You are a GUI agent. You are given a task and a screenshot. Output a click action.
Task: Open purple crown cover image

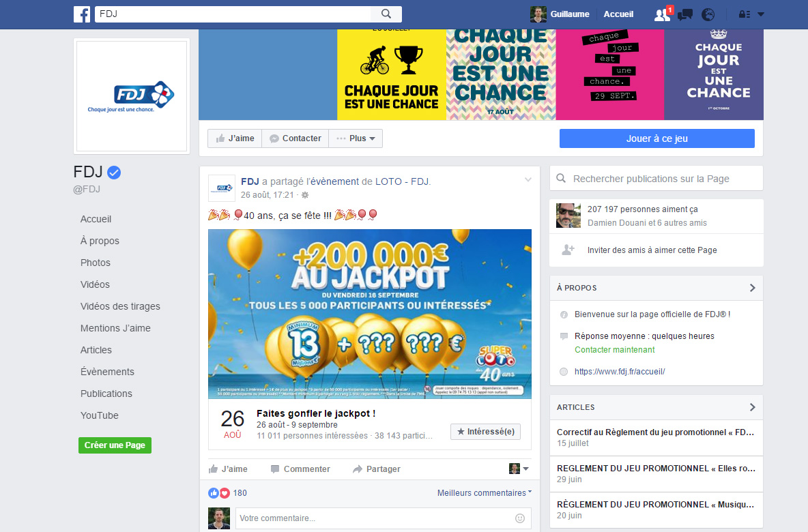[x=714, y=74]
